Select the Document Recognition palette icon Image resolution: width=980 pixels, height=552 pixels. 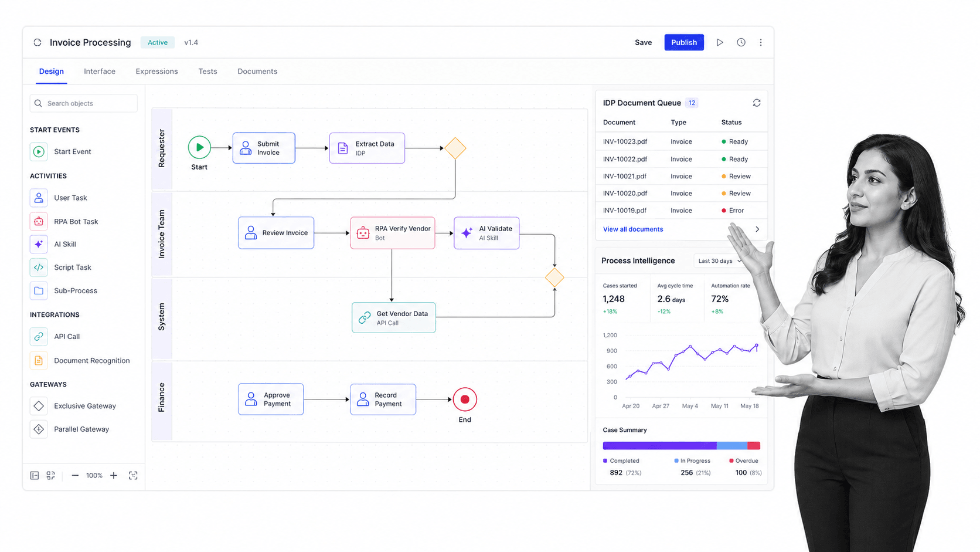(39, 360)
